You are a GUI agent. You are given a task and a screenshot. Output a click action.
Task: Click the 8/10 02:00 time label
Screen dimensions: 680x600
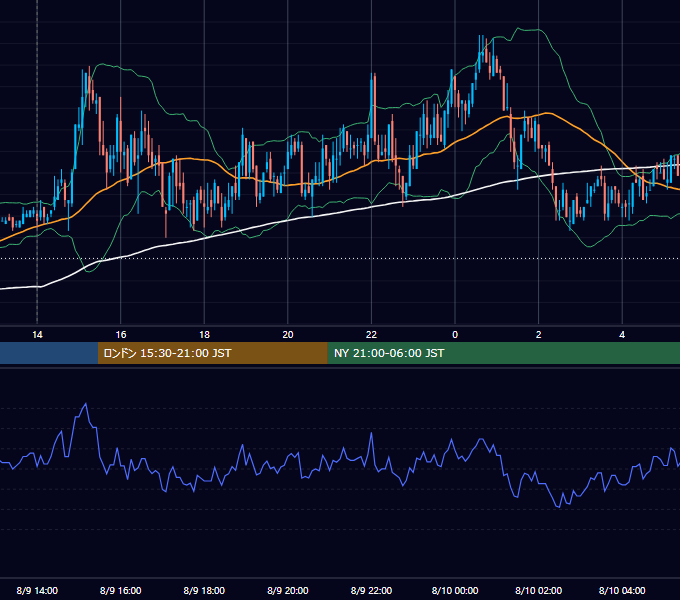[539, 590]
